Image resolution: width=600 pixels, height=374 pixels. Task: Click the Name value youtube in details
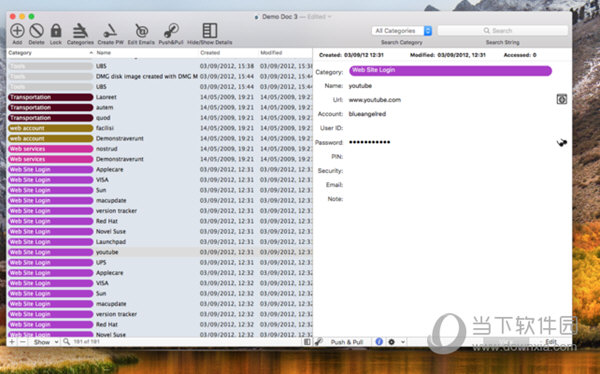pyautogui.click(x=360, y=86)
